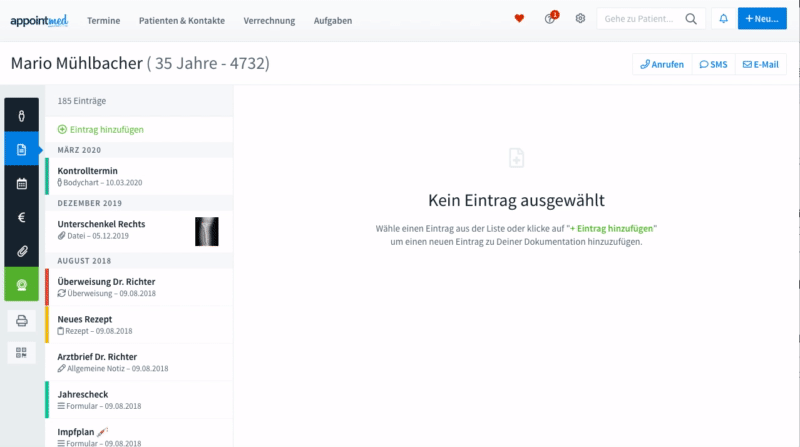Open the paperclip attachments sidebar tab

21,251
